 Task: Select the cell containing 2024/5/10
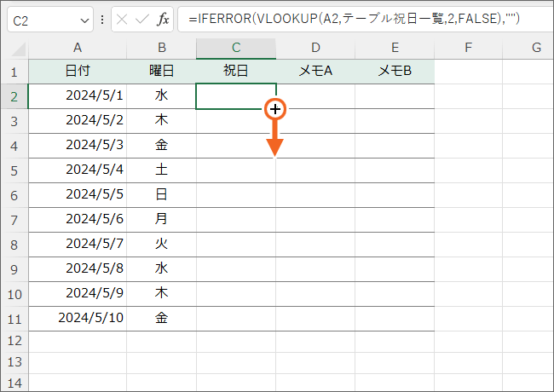coord(78,319)
